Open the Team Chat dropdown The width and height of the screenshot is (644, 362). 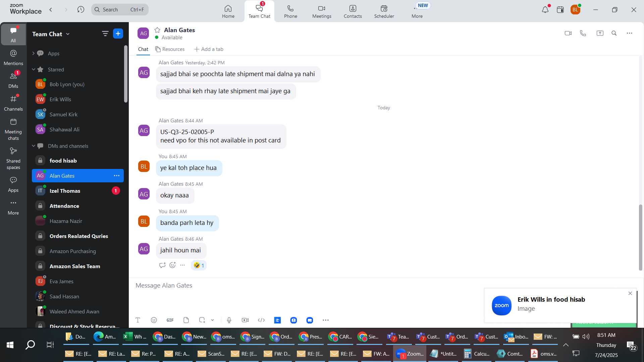[x=51, y=34]
